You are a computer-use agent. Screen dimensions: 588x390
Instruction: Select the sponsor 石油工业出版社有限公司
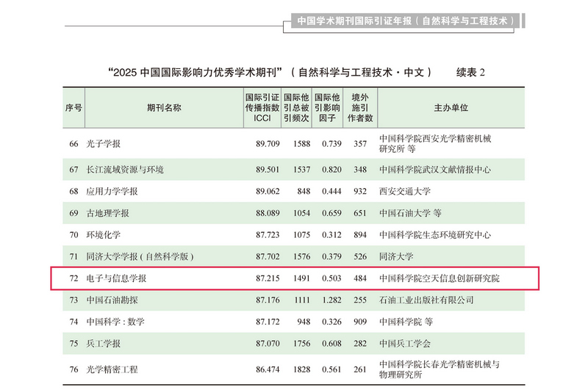pyautogui.click(x=426, y=300)
